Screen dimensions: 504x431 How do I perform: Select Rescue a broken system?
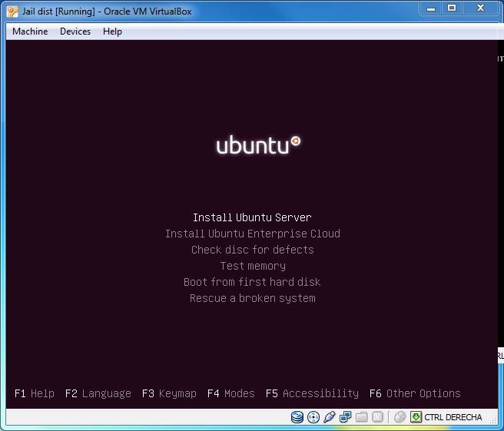[x=252, y=298]
